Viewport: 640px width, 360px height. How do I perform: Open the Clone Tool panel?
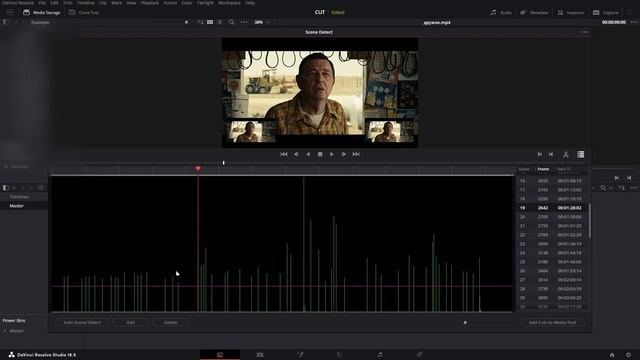pyautogui.click(x=84, y=13)
